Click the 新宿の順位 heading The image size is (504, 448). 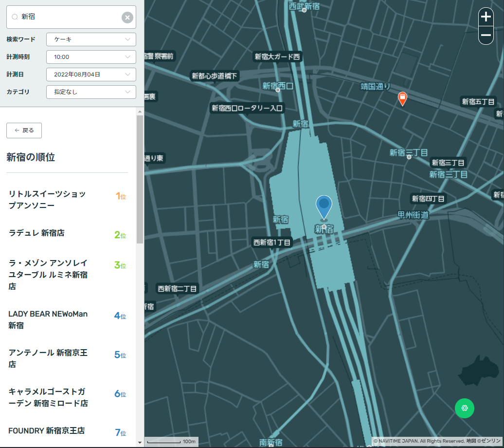click(31, 157)
